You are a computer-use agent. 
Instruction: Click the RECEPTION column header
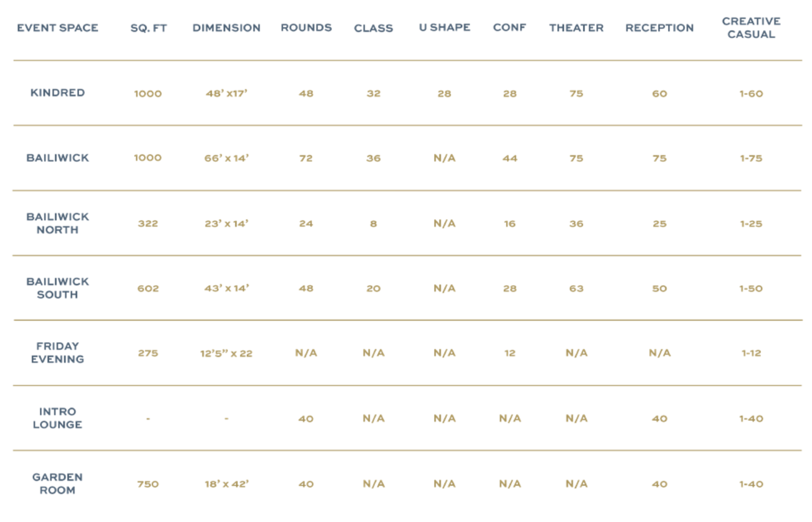(659, 28)
